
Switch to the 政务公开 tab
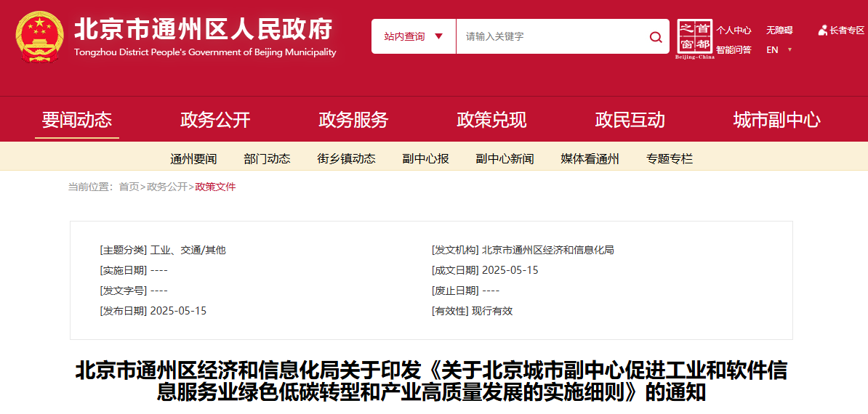tap(215, 120)
